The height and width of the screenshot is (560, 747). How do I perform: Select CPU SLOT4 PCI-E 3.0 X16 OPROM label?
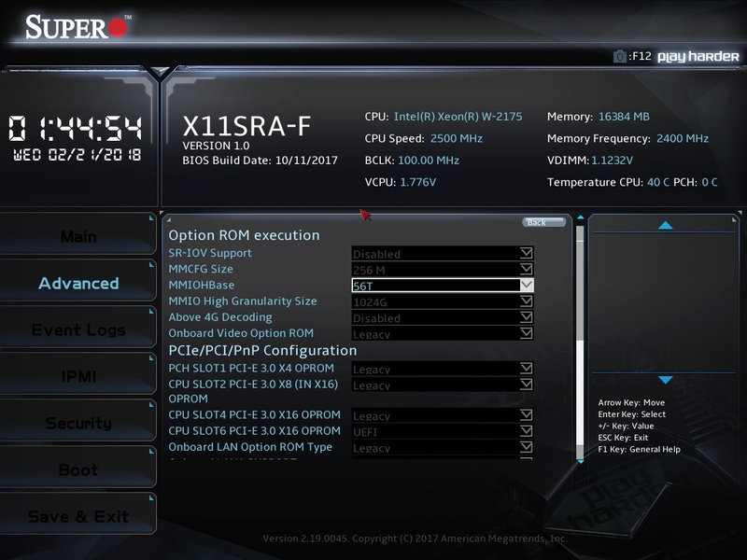click(x=254, y=414)
